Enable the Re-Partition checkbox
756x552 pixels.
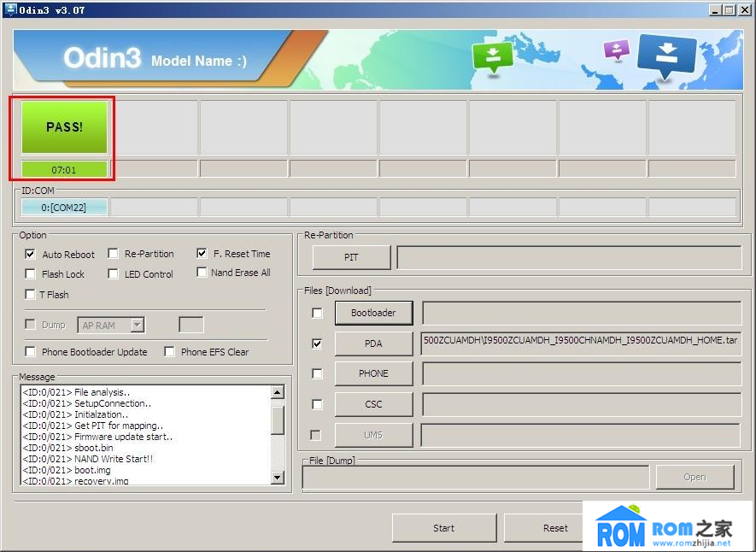[113, 254]
